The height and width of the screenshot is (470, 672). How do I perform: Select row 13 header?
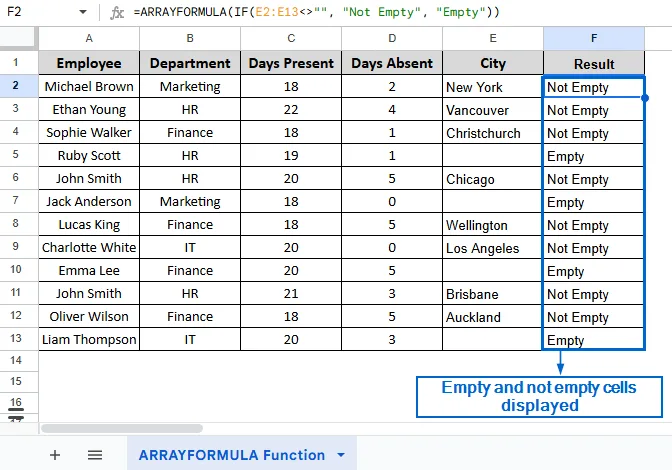19,339
